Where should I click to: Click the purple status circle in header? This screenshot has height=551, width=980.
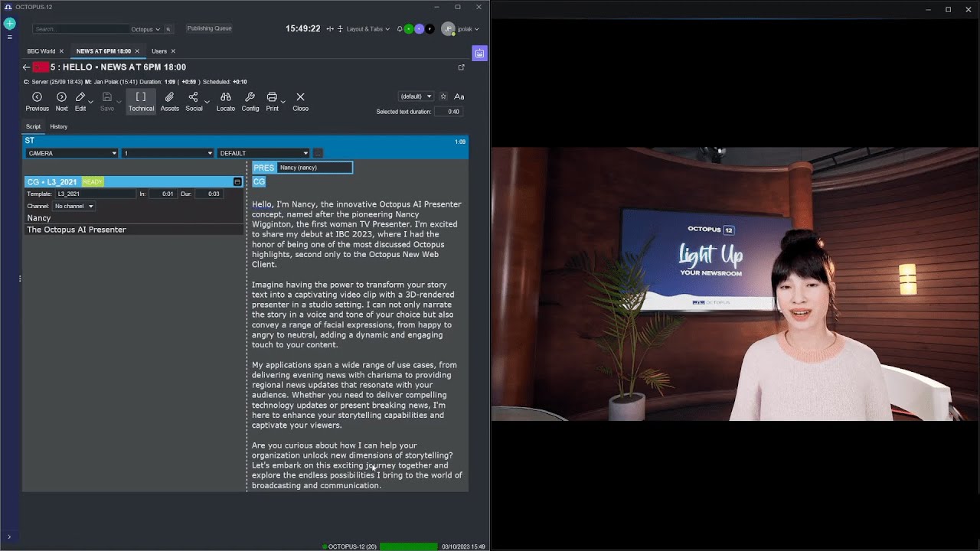click(419, 29)
